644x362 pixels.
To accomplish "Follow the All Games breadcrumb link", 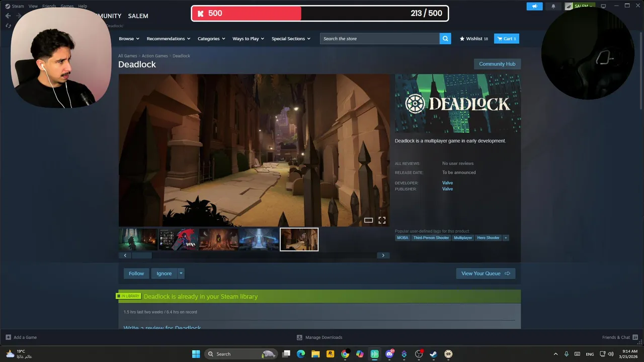I will pos(127,56).
